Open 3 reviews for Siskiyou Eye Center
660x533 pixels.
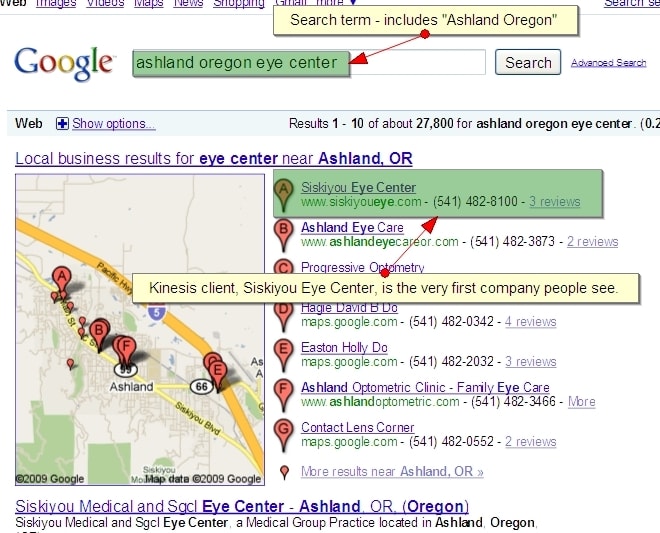555,202
